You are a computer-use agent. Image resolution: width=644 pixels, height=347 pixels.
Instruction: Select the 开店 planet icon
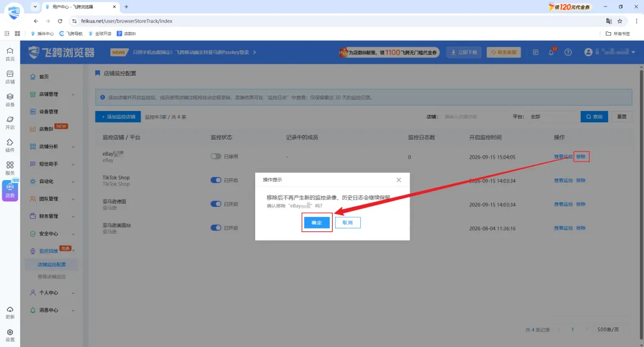click(x=10, y=122)
